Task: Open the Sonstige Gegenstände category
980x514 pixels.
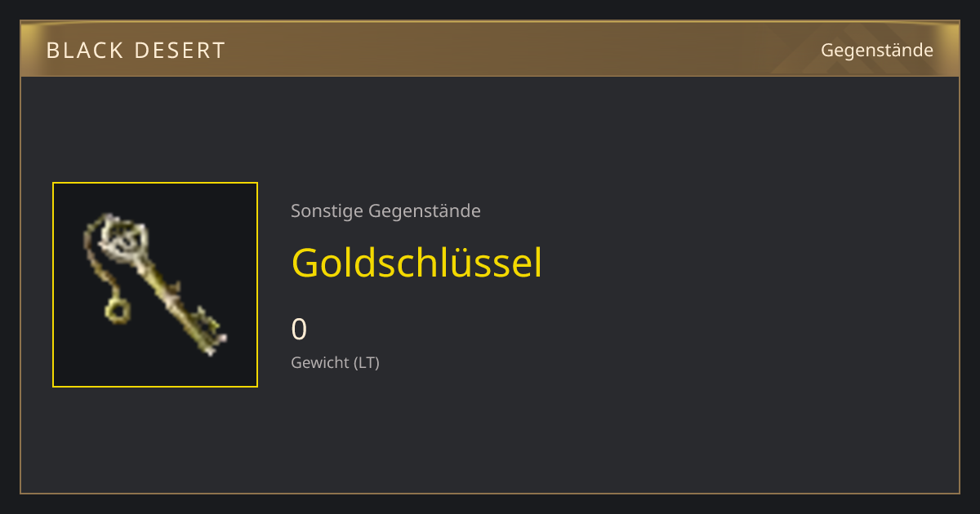Action: 385,211
